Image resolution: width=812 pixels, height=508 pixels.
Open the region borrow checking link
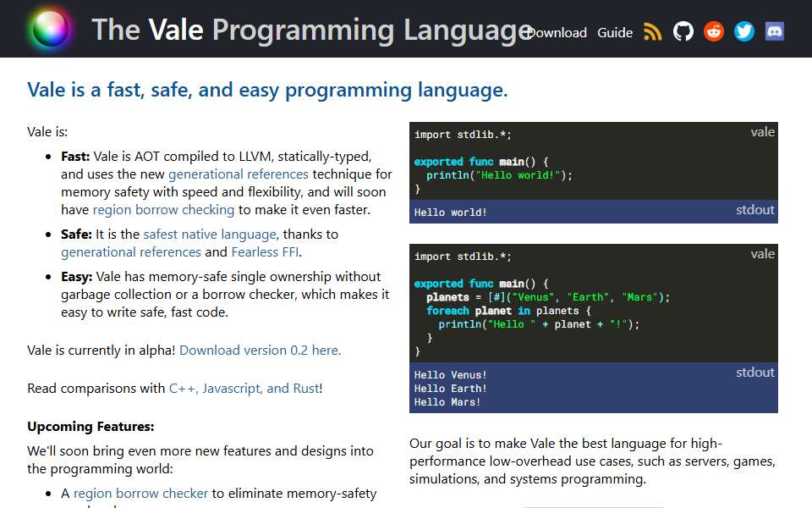point(163,210)
